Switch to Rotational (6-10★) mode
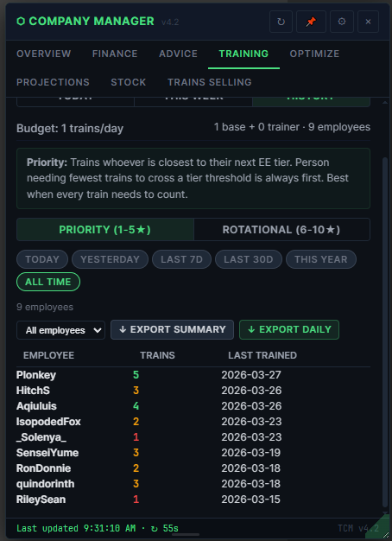Viewport: 392px width, 541px height. coord(281,229)
